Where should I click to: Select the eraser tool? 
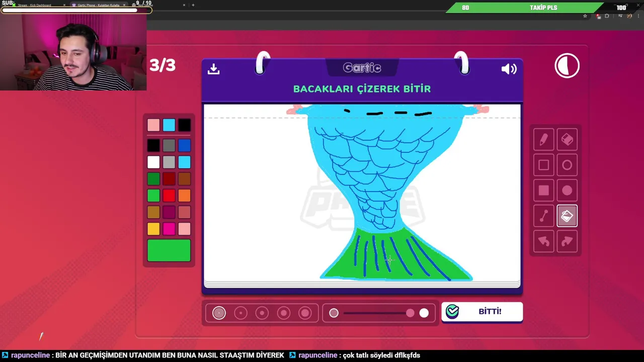tap(567, 140)
